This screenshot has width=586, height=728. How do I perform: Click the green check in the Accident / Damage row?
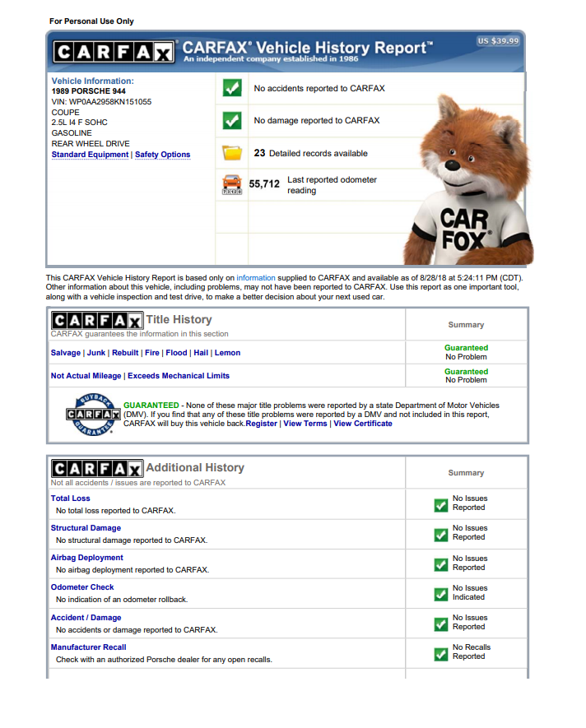click(x=440, y=624)
